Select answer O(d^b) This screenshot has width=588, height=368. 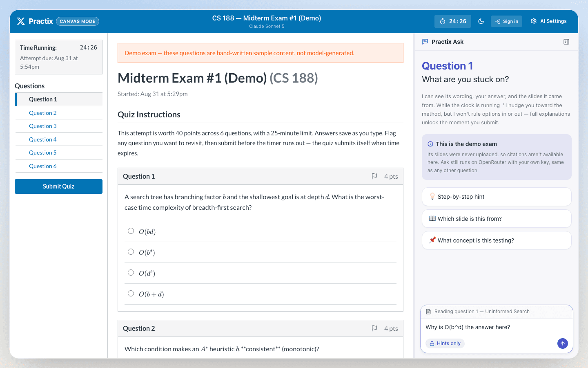tap(131, 273)
